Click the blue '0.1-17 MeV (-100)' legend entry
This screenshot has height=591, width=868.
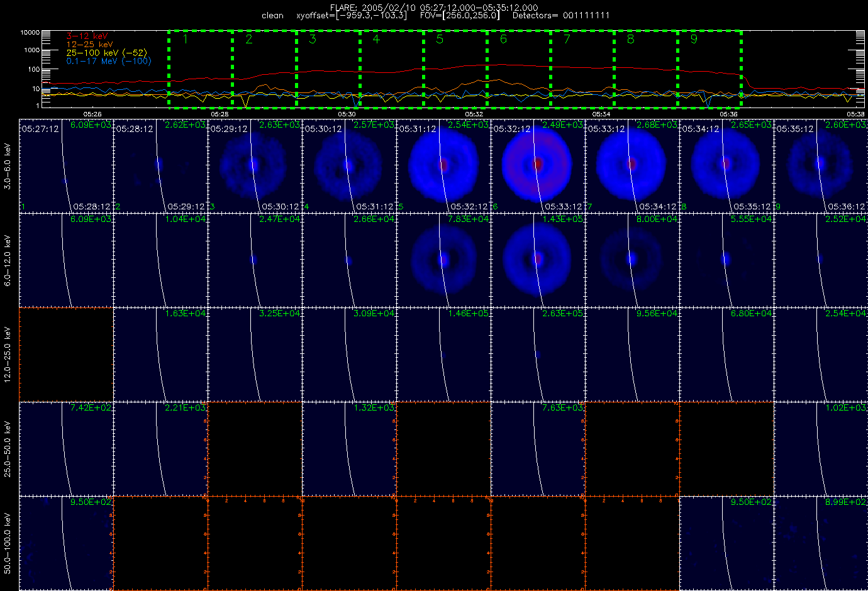tap(109, 61)
